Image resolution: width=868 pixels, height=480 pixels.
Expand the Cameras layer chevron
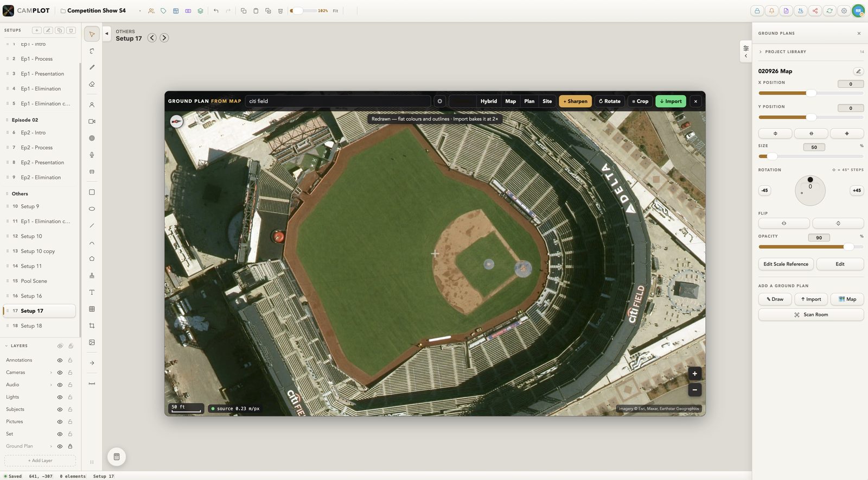(x=51, y=372)
